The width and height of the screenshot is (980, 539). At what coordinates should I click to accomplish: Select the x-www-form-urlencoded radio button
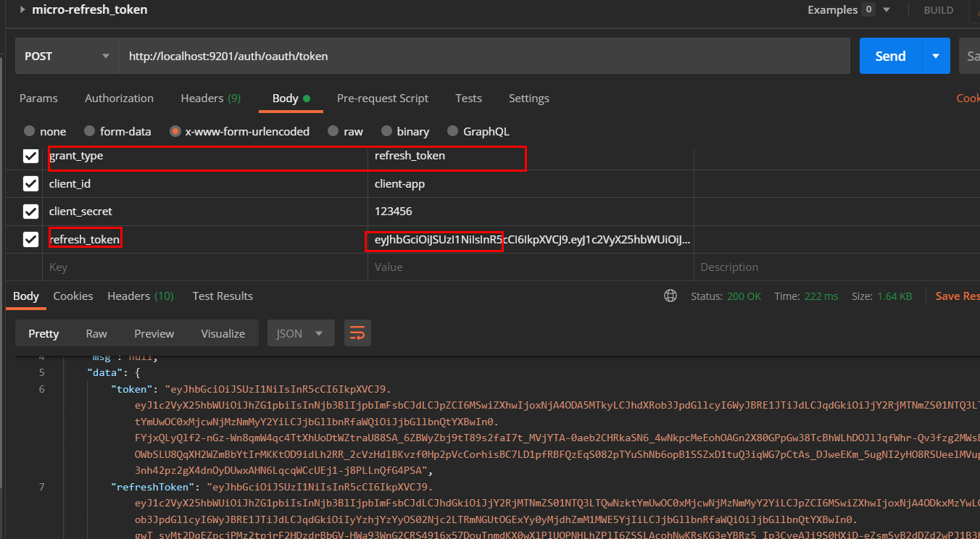coord(175,131)
